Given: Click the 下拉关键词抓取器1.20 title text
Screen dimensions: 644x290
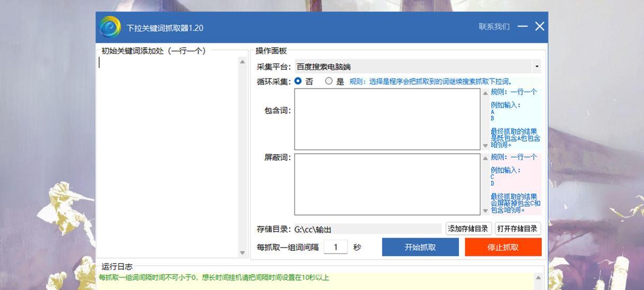Looking at the screenshot, I should click(x=165, y=28).
